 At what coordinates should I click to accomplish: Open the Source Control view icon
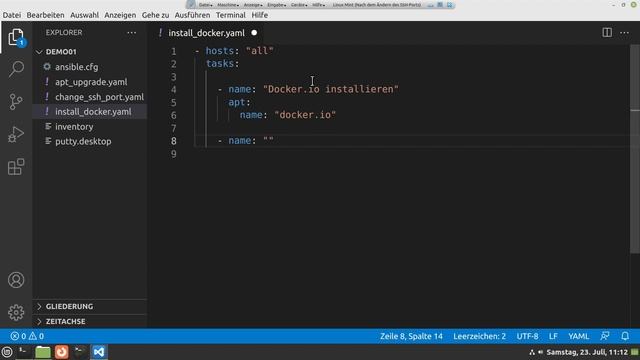coord(16,102)
